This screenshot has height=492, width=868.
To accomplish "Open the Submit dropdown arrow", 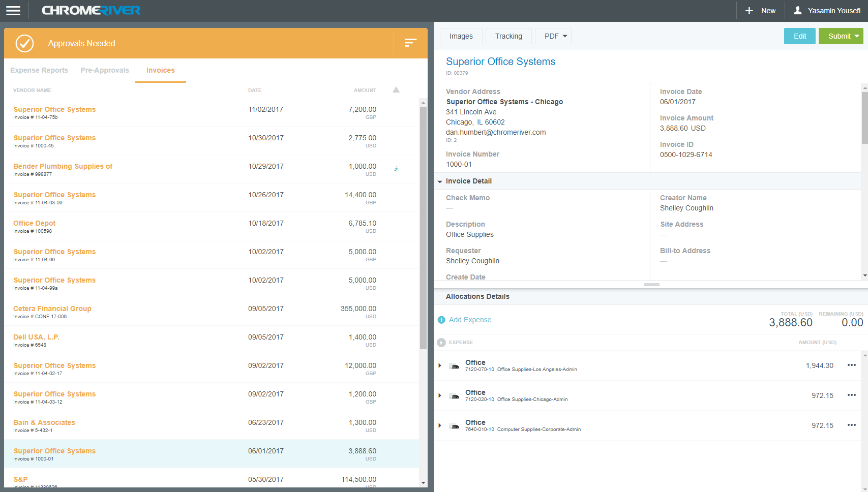I will 857,36.
